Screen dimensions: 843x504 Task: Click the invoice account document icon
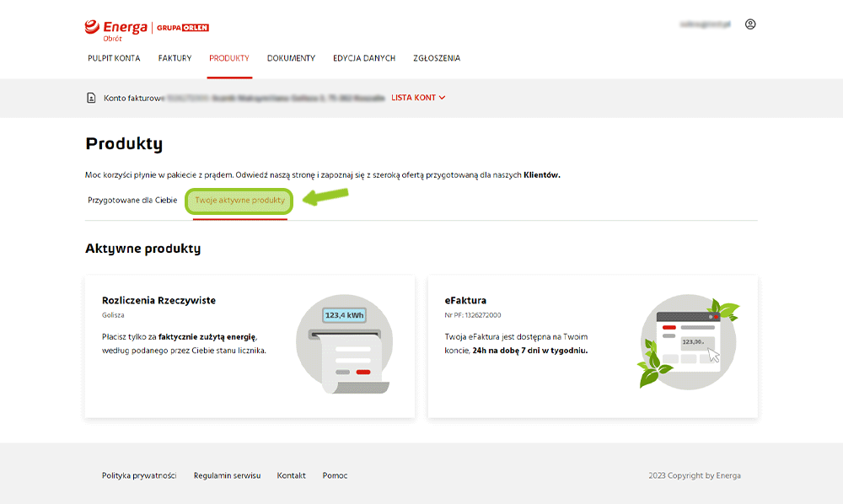coord(91,98)
